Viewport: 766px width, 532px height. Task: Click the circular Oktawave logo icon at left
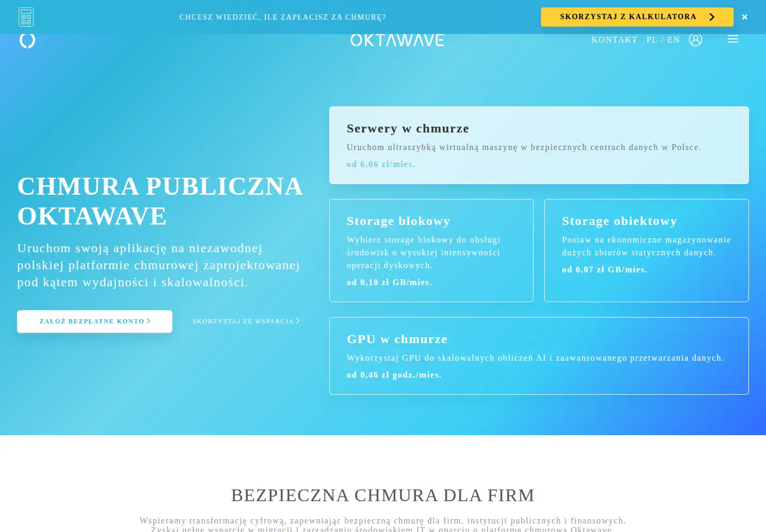tap(28, 40)
